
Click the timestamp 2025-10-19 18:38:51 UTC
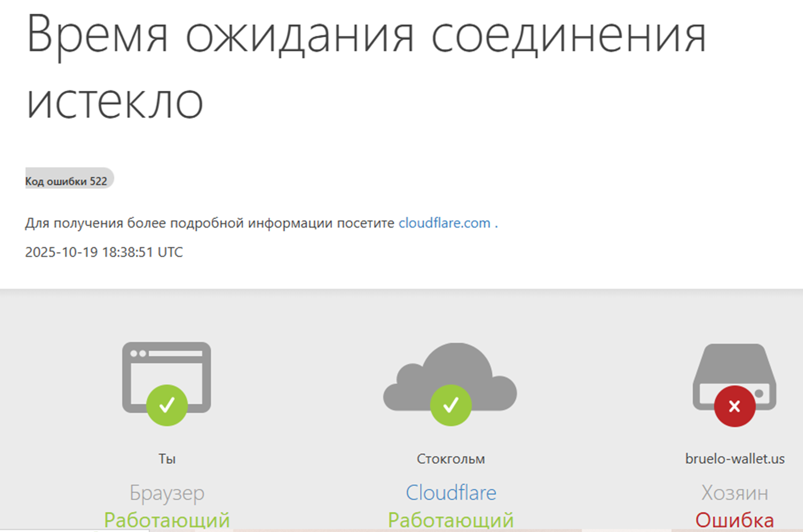(104, 252)
